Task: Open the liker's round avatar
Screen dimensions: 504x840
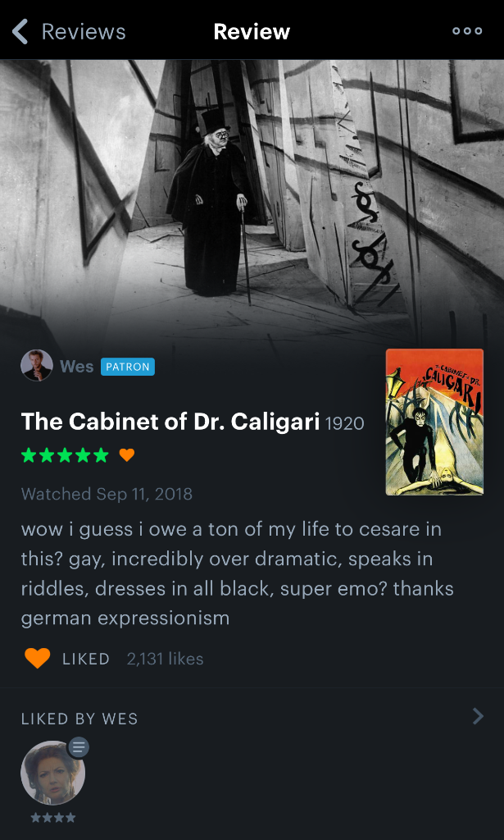Action: [52, 773]
